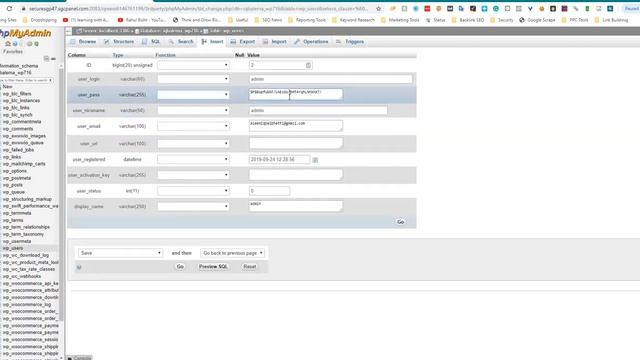Open function dropdown for ID row

click(193, 65)
